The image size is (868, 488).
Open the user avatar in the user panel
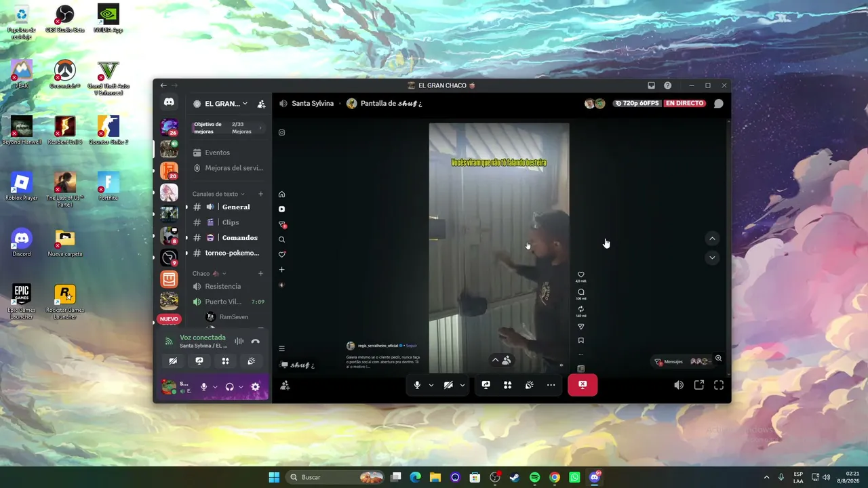click(x=169, y=387)
